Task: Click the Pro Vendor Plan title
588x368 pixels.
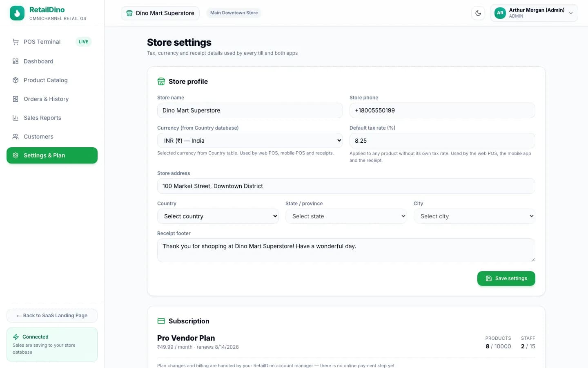Action: 186,338
